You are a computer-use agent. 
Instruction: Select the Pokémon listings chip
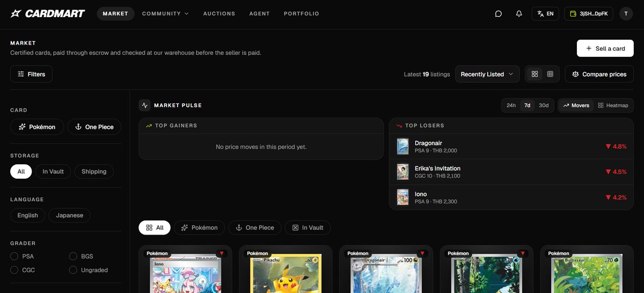click(199, 228)
